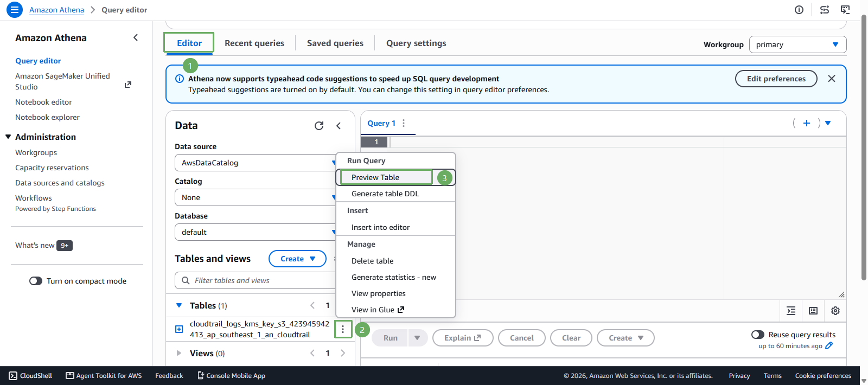Switch to the Saved queries tab
Viewport: 868px width, 385px height.
(335, 43)
